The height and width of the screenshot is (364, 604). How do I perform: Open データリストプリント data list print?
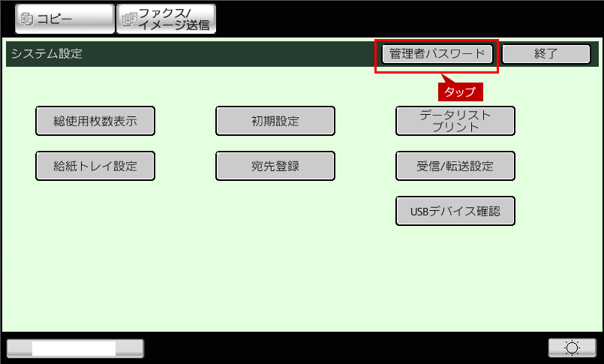(x=455, y=121)
